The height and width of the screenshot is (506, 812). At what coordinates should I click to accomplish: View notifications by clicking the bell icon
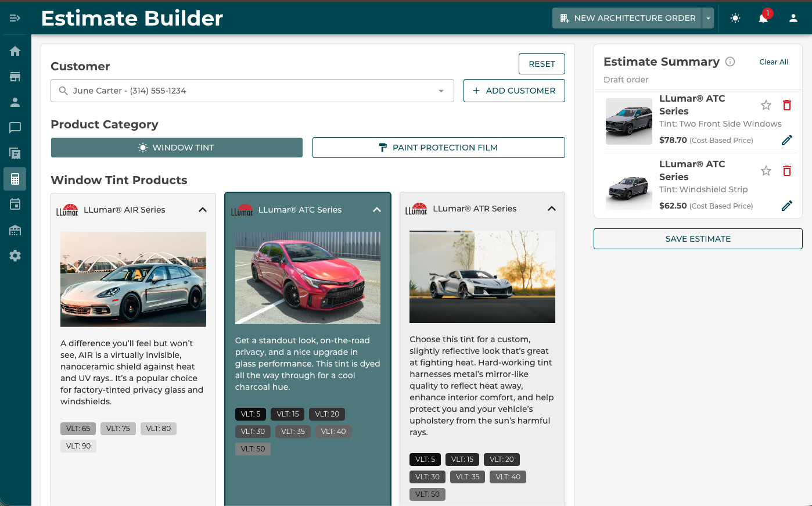[763, 18]
